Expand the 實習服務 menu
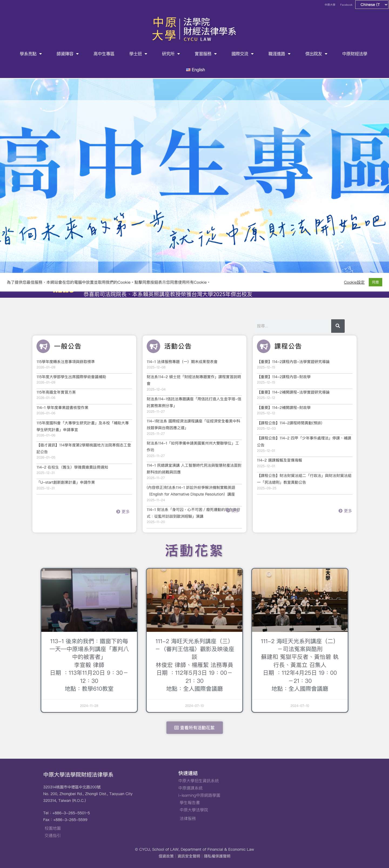This screenshot has height=868, width=389. point(206,54)
